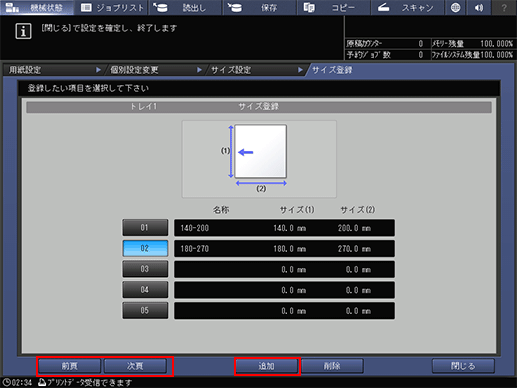This screenshot has height=388, width=517.
Task: Click the サイズ(2) column header
Action: coord(357,210)
